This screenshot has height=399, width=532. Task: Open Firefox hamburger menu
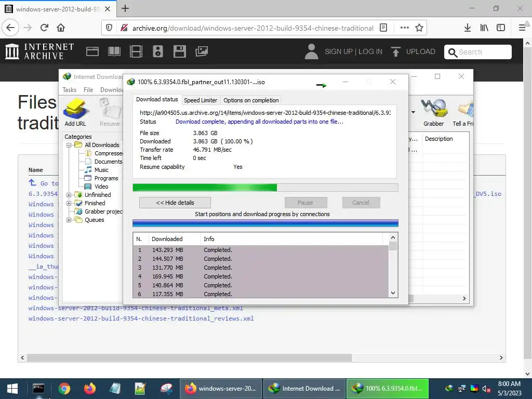pos(522,28)
